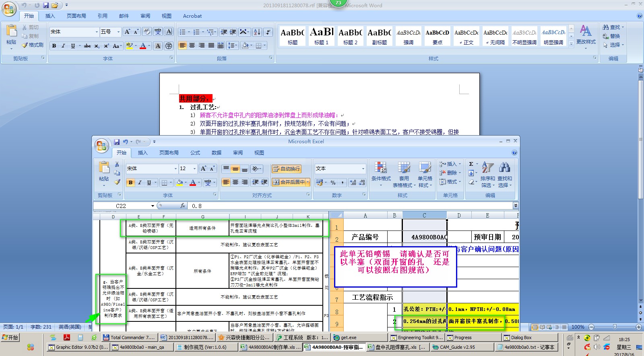Click 替换 (Replace) in Word
The height and width of the screenshot is (356, 644).
pyautogui.click(x=611, y=36)
